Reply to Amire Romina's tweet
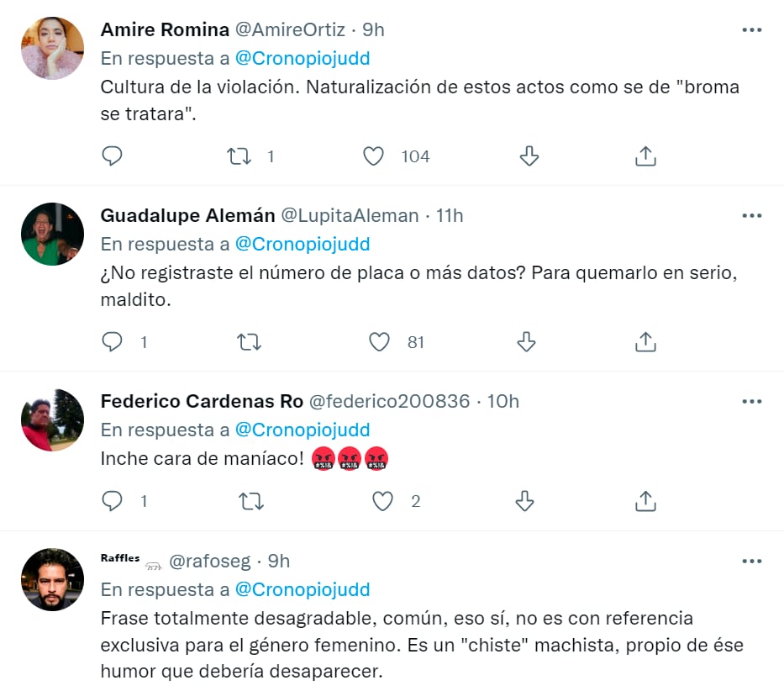This screenshot has height=691, width=784. click(x=112, y=156)
